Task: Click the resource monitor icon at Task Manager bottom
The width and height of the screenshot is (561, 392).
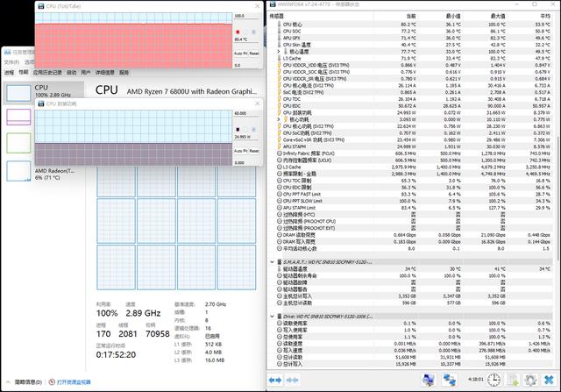Action: [x=52, y=382]
